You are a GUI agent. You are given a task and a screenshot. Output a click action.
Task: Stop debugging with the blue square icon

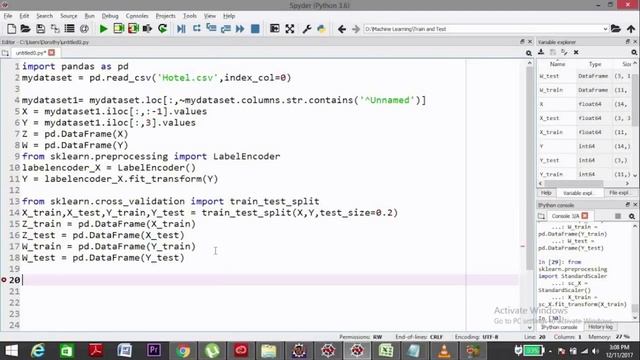(255, 29)
